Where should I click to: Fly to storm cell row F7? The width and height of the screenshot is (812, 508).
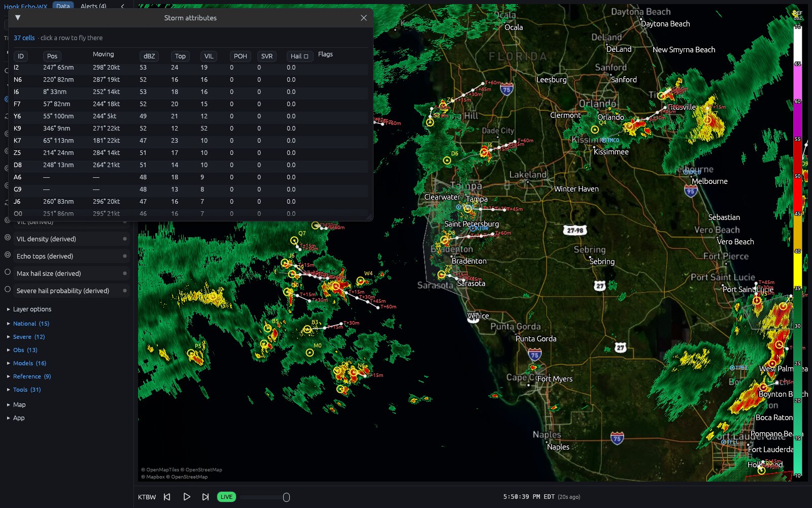(x=190, y=104)
